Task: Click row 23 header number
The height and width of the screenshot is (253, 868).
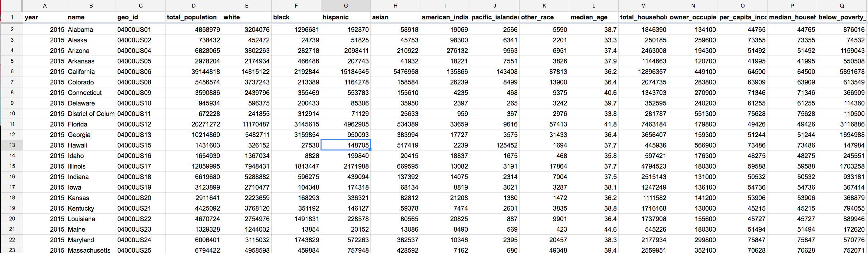Action: click(12, 250)
